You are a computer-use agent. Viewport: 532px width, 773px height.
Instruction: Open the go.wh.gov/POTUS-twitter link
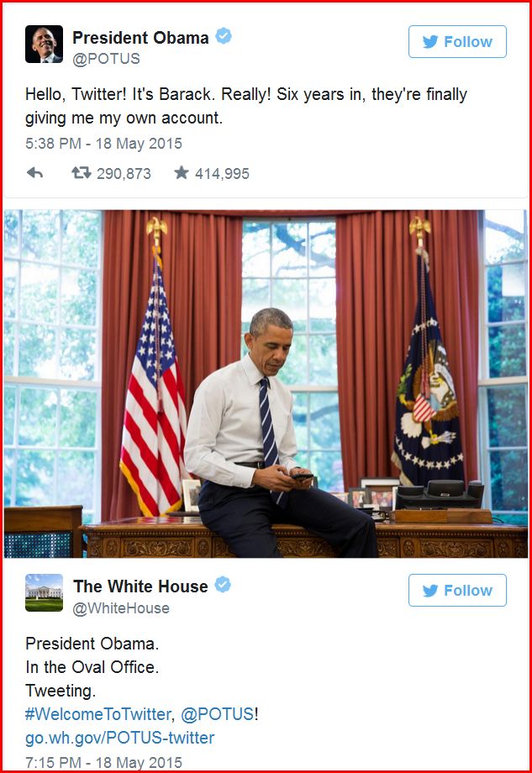coord(120,738)
